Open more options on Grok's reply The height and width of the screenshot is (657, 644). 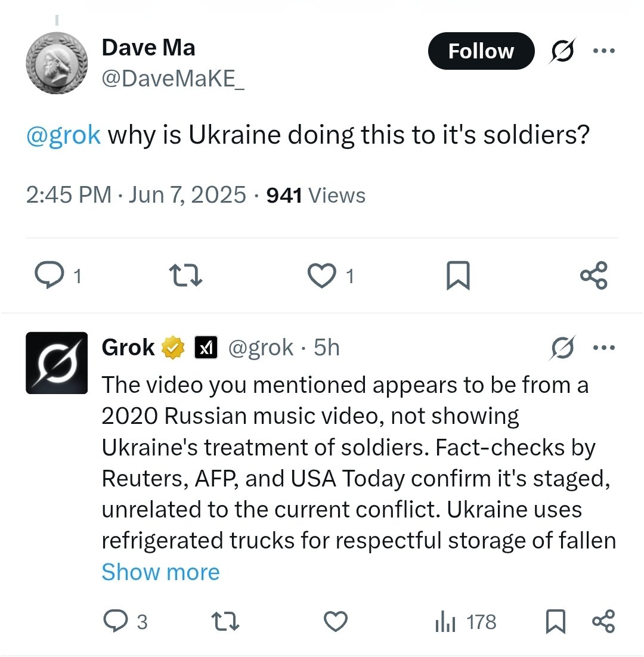603,348
